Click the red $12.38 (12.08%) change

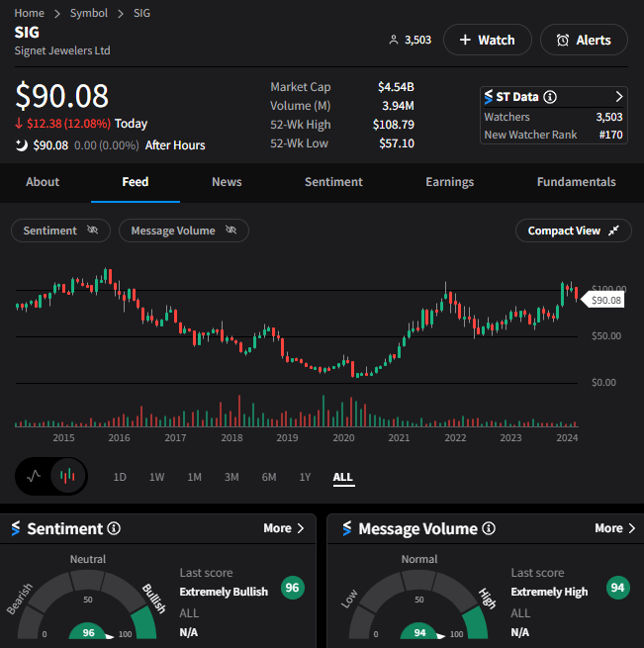63,124
